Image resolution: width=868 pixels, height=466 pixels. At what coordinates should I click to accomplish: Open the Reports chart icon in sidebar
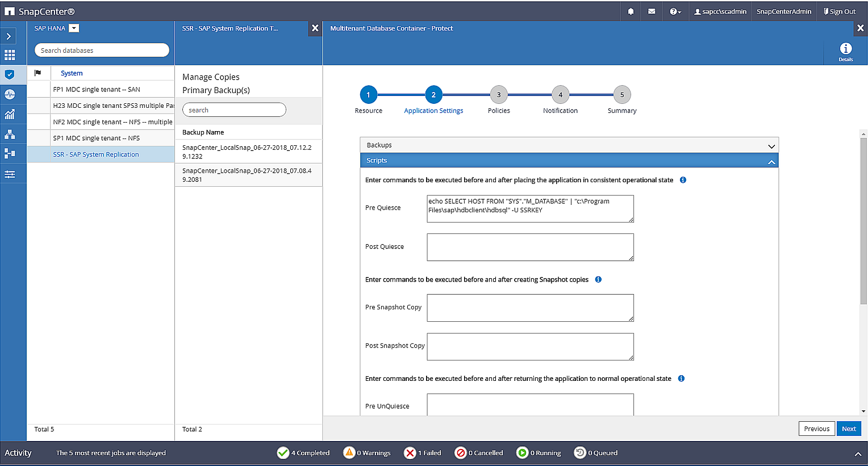pos(10,114)
